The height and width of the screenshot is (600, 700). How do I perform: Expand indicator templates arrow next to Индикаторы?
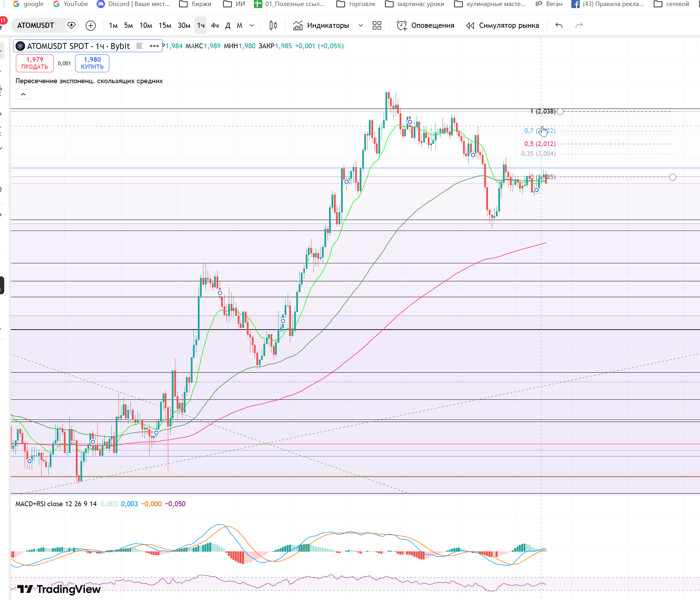click(360, 25)
